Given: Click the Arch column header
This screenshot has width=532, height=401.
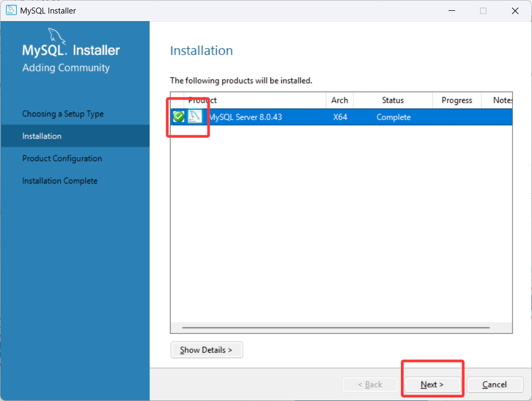Looking at the screenshot, I should point(340,100).
